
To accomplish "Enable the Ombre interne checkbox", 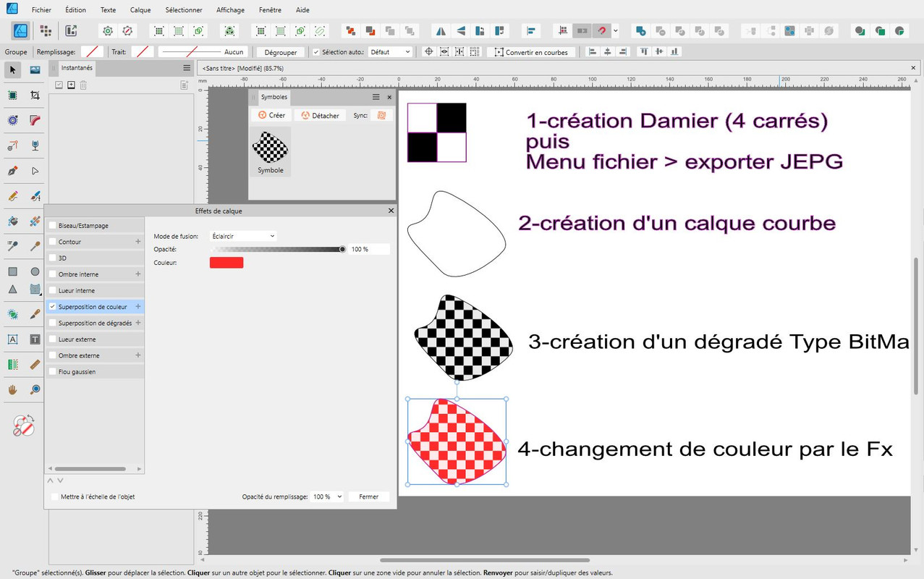I will (53, 274).
